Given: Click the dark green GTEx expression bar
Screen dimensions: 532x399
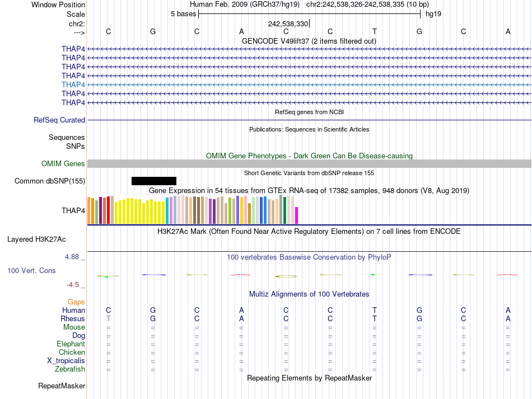Looking at the screenshot, I should point(284,210).
